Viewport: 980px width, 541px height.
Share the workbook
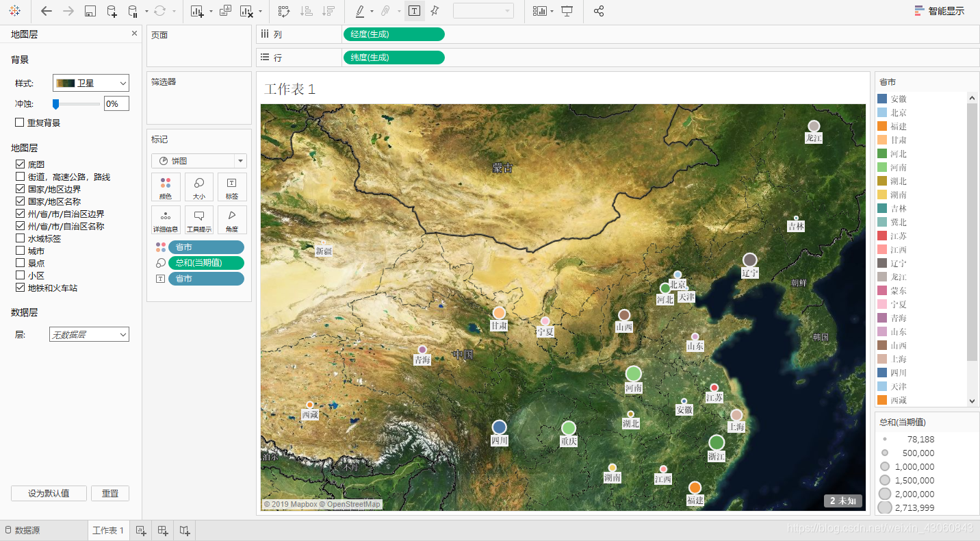[x=599, y=11]
